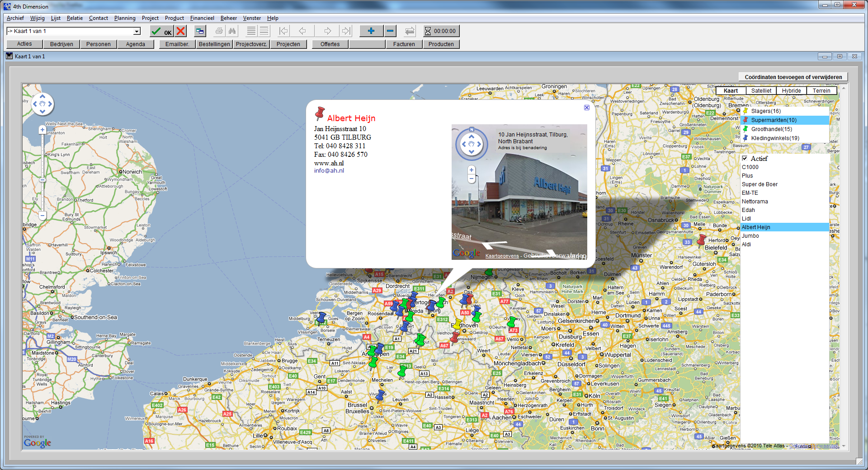Rotate street view with compass control
The height and width of the screenshot is (470, 868).
tap(472, 144)
